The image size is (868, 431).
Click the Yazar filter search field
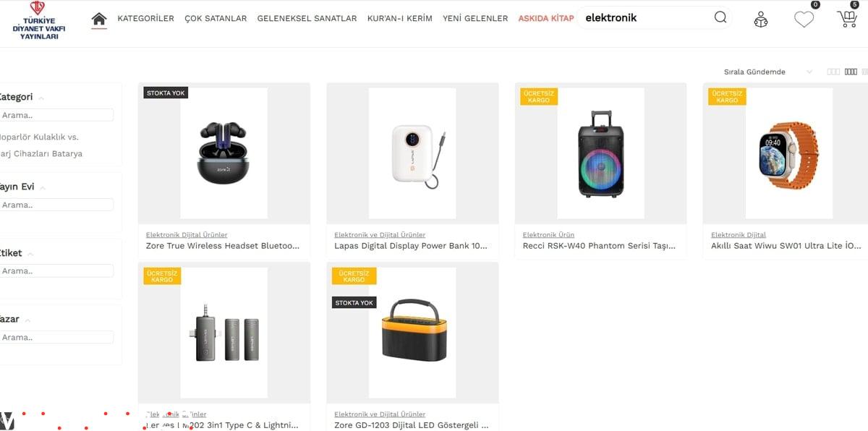pos(56,337)
